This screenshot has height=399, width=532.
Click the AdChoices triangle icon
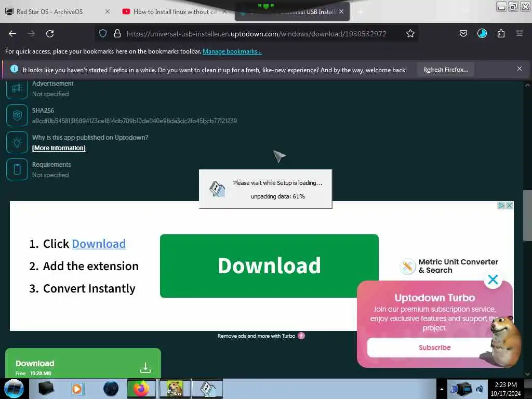501,205
